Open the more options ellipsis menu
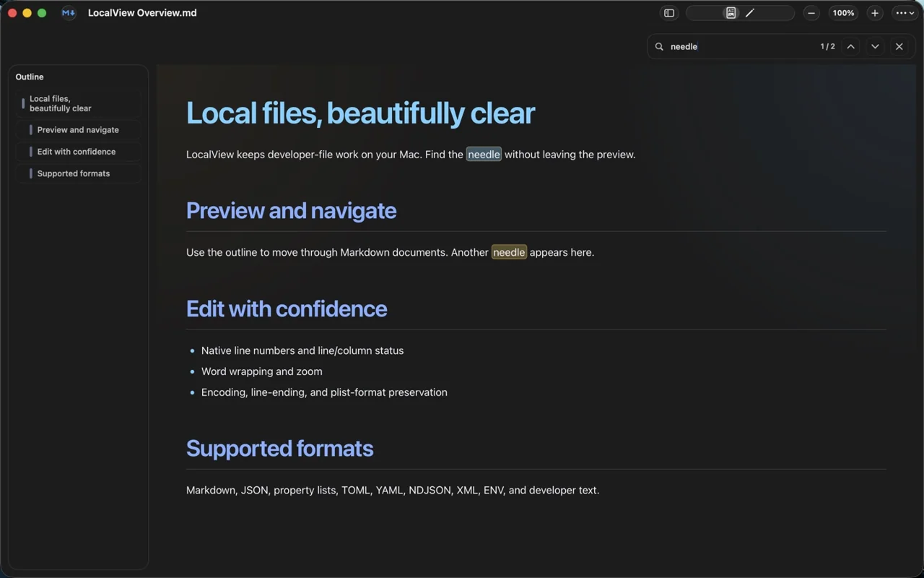The width and height of the screenshot is (924, 578). click(x=905, y=13)
